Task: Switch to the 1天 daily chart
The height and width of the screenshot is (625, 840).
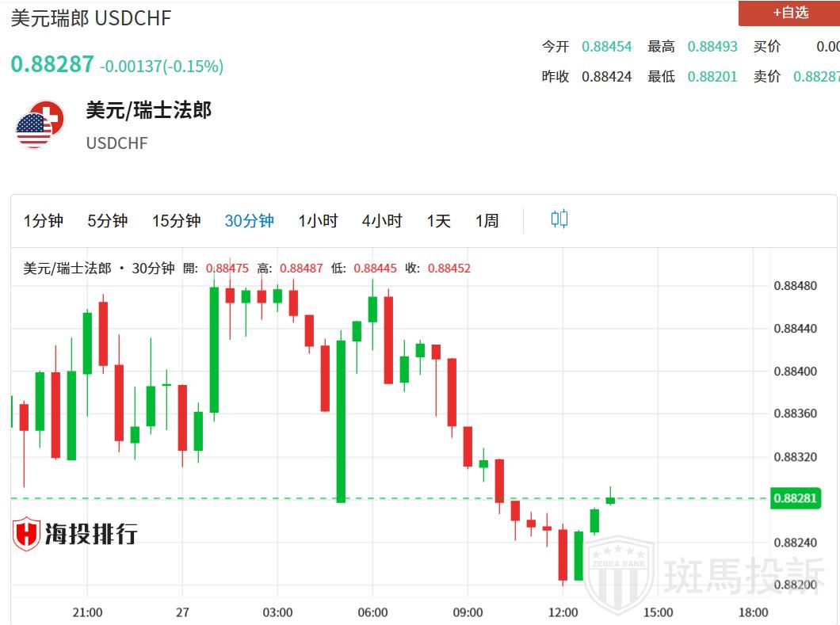Action: 438,221
